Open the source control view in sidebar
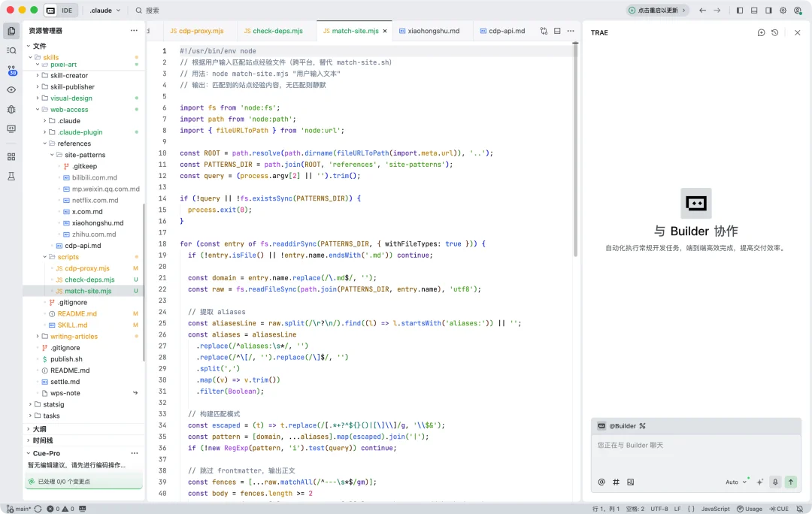The width and height of the screenshot is (812, 514). pyautogui.click(x=11, y=70)
